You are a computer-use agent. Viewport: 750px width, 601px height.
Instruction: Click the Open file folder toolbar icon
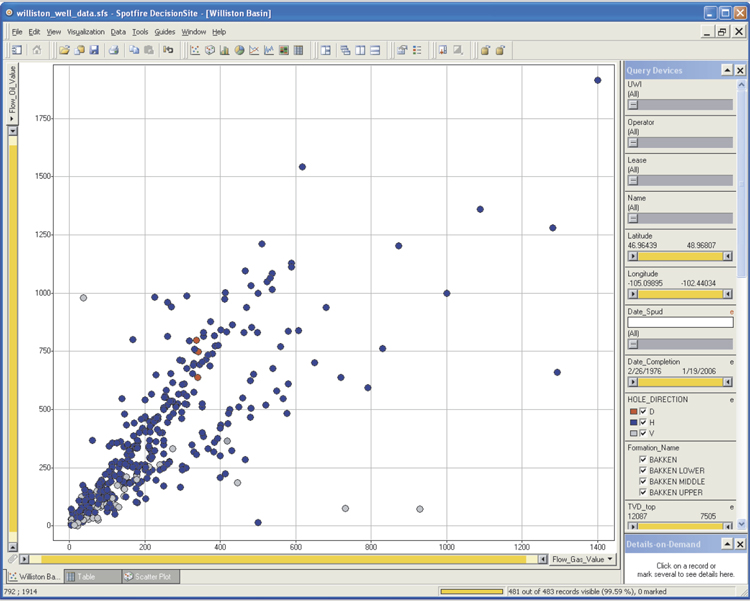point(65,50)
